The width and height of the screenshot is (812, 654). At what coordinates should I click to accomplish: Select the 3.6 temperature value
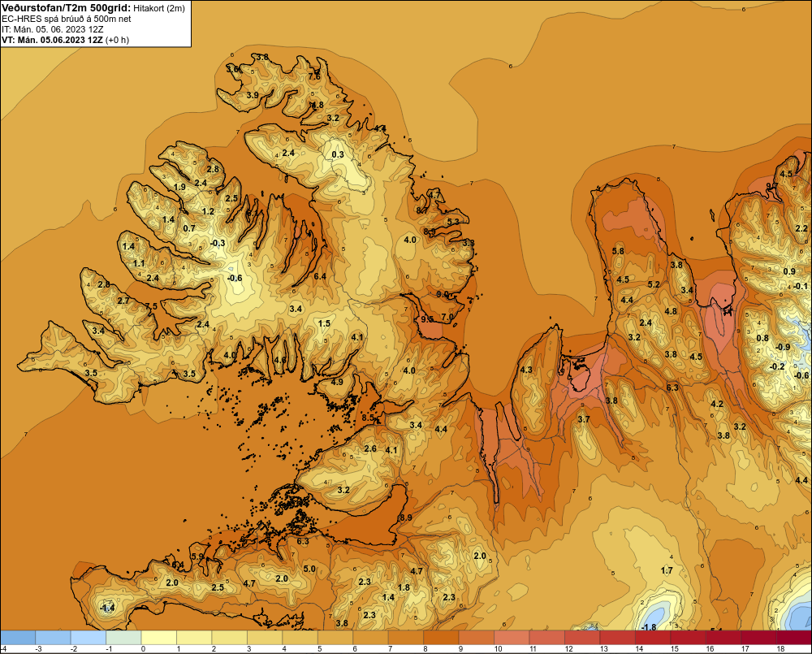232,69
